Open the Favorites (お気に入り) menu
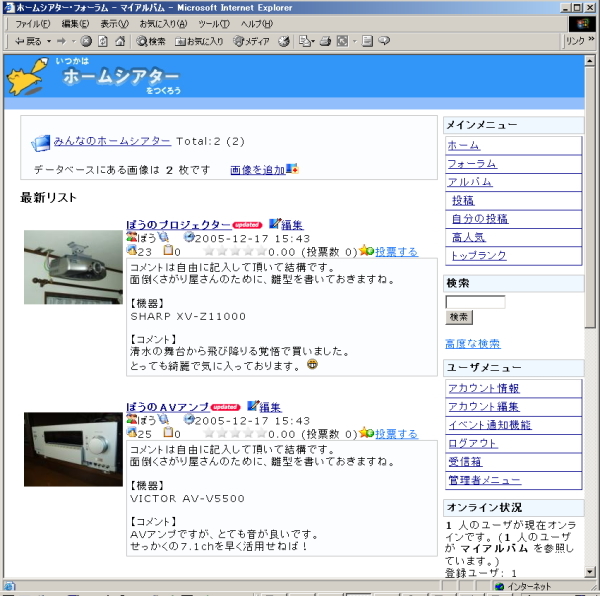The image size is (600, 596). click(x=163, y=24)
